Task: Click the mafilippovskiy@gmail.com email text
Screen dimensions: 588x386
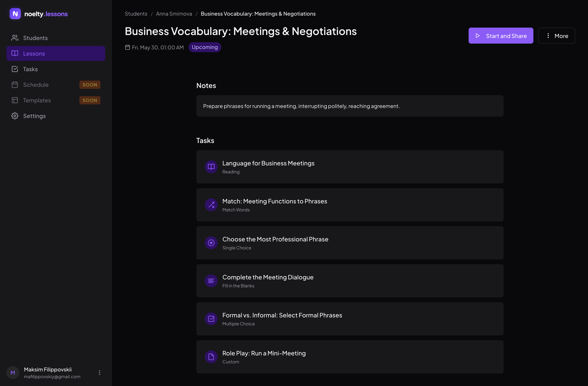Action: coord(52,377)
